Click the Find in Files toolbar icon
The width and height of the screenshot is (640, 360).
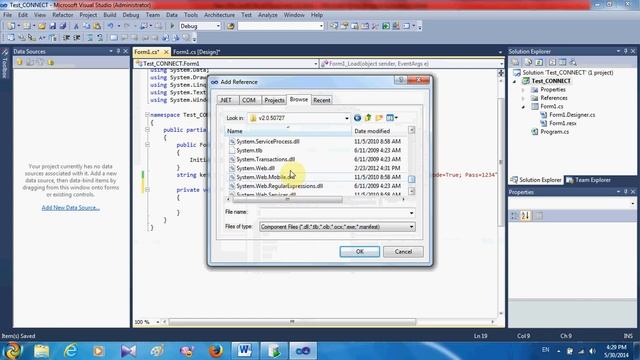pos(231,26)
